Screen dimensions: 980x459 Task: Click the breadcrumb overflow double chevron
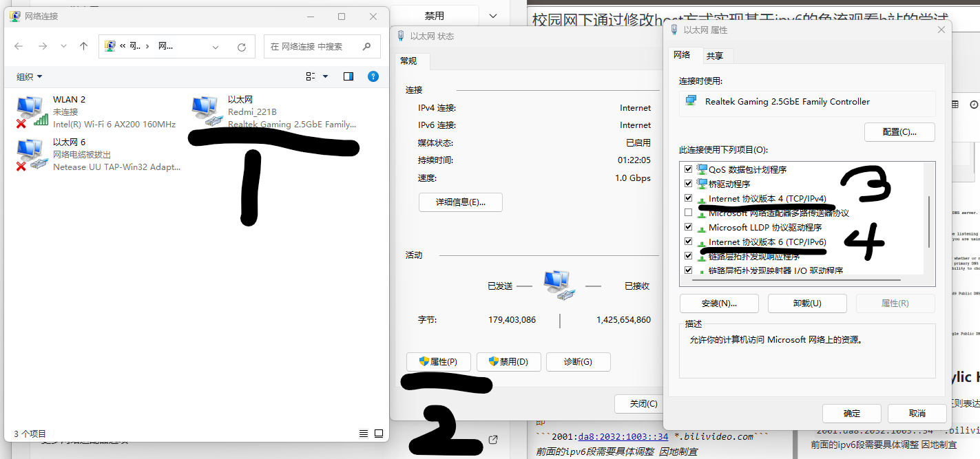(123, 46)
